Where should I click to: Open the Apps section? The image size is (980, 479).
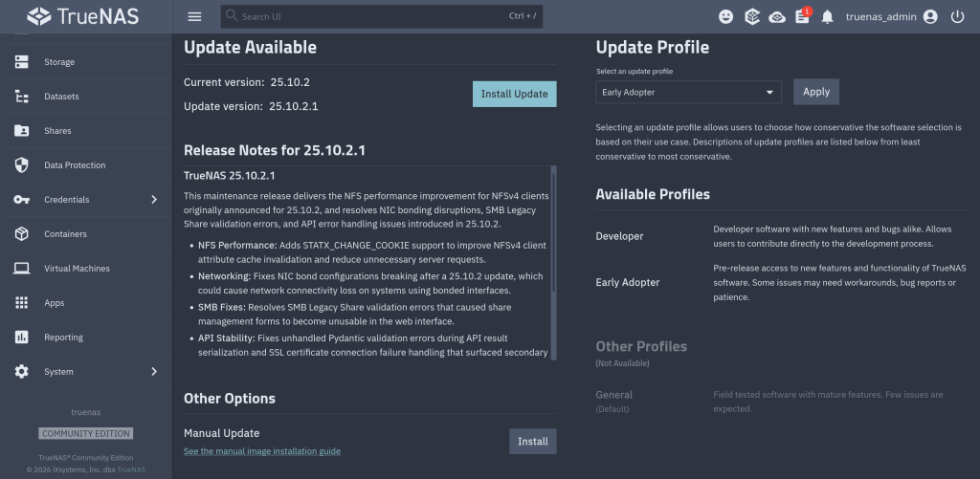coord(55,303)
